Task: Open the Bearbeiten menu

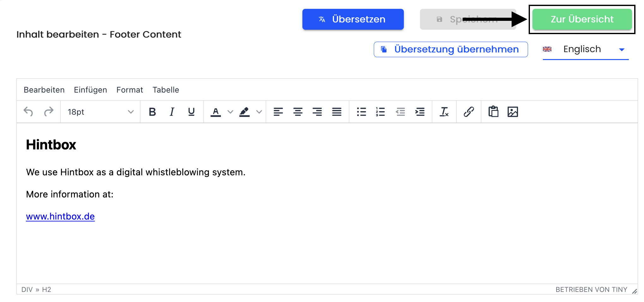Action: coord(44,90)
